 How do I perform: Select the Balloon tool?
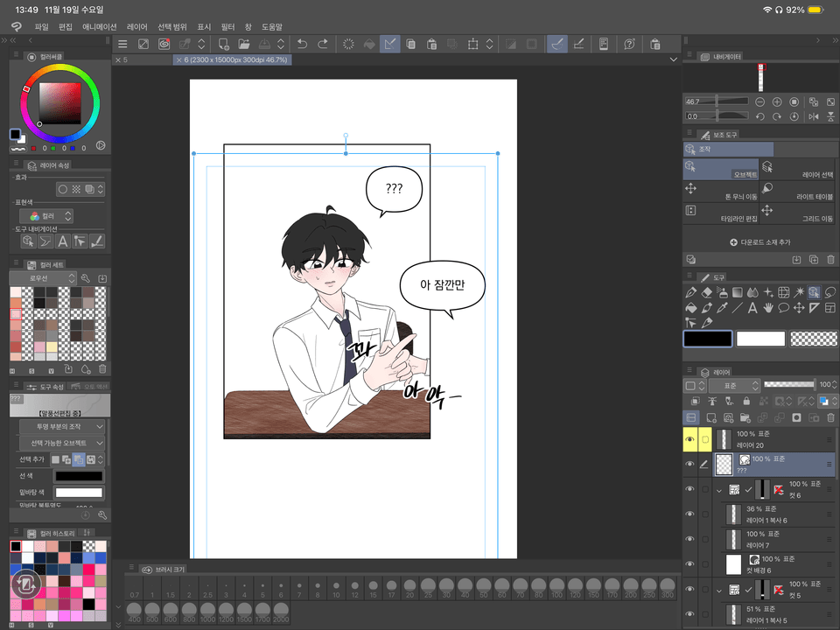783,308
